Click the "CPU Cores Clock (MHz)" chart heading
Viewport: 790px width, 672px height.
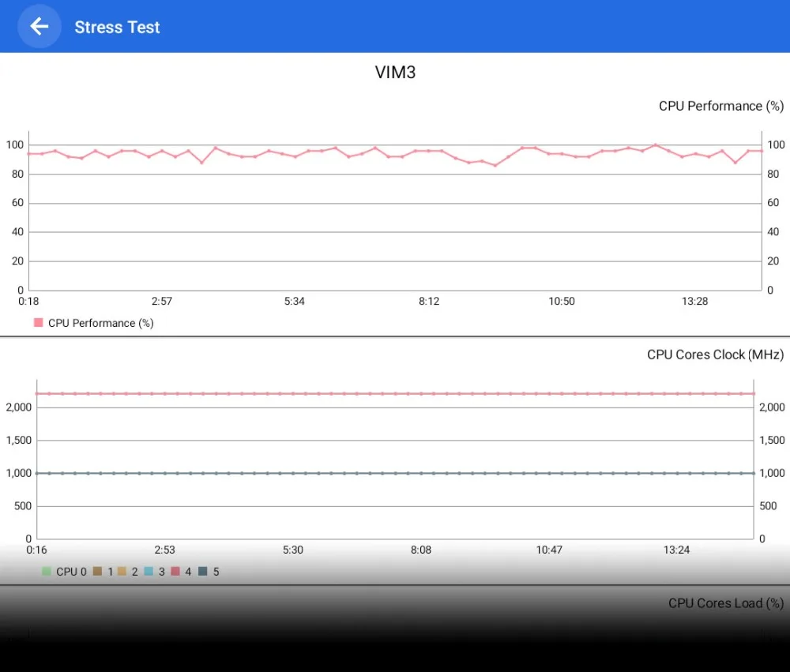click(716, 355)
